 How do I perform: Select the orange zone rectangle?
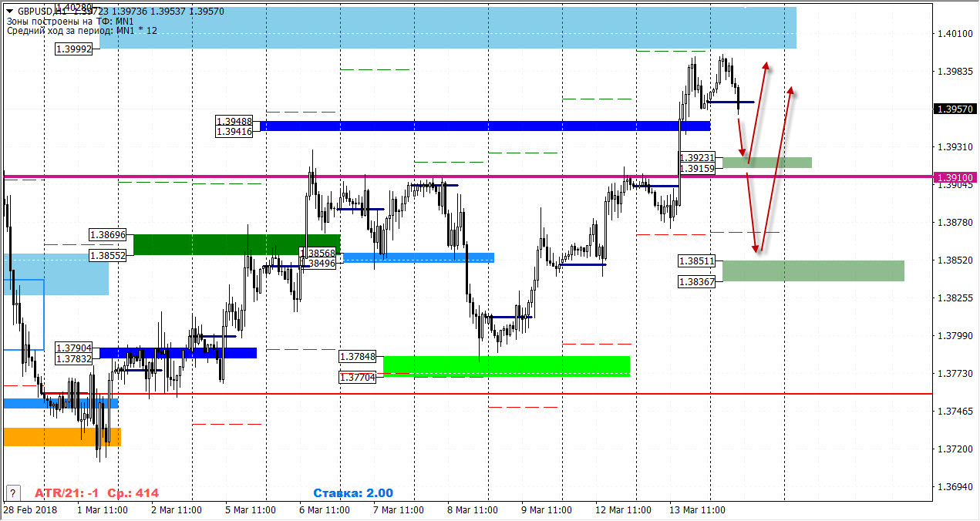pos(62,436)
